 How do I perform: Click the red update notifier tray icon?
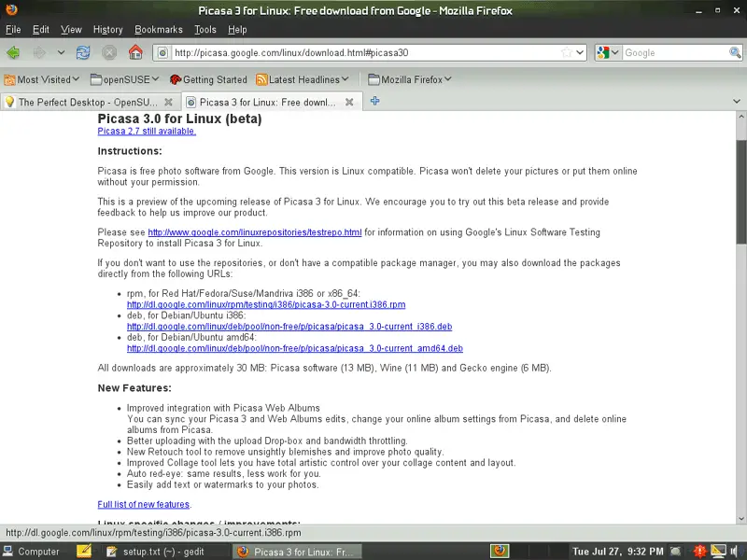699,552
